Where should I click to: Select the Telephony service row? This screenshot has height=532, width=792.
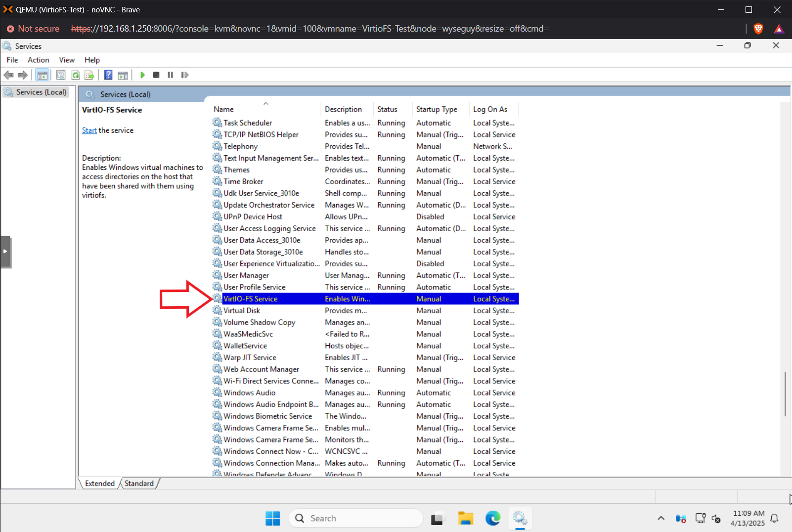coord(365,147)
